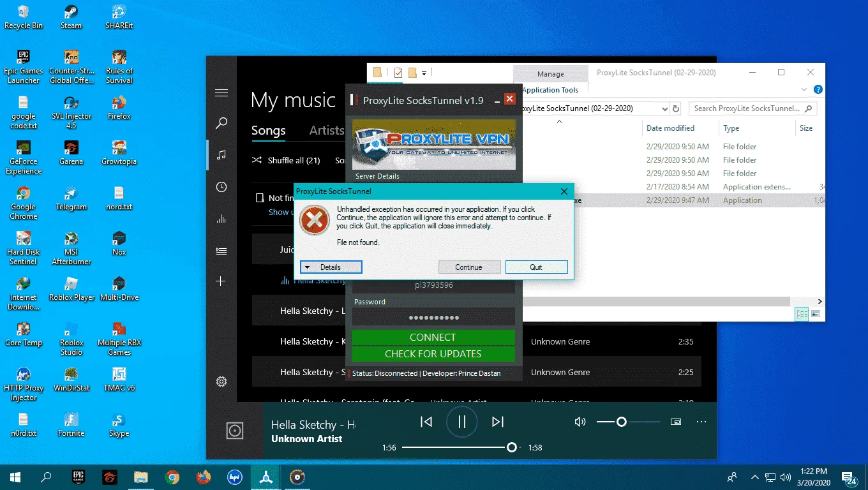Open the Groove Music hamburger menu
This screenshot has width=868, height=490.
coord(221,93)
